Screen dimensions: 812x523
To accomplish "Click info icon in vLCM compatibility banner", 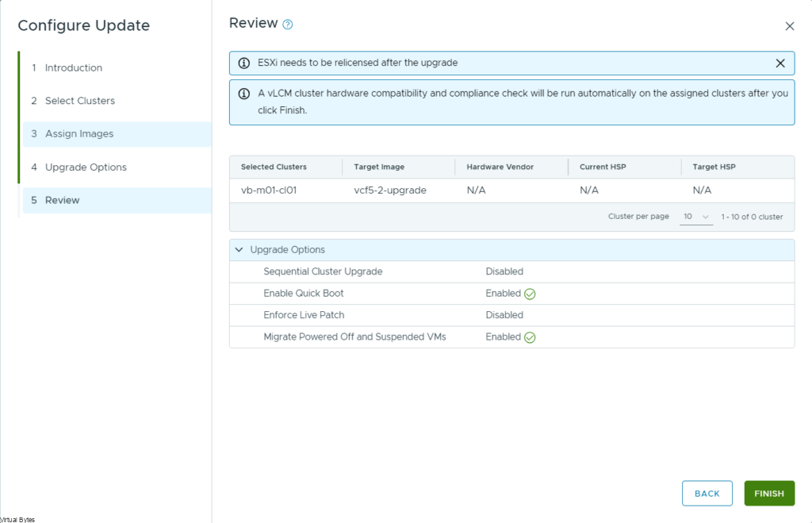I will 244,94.
